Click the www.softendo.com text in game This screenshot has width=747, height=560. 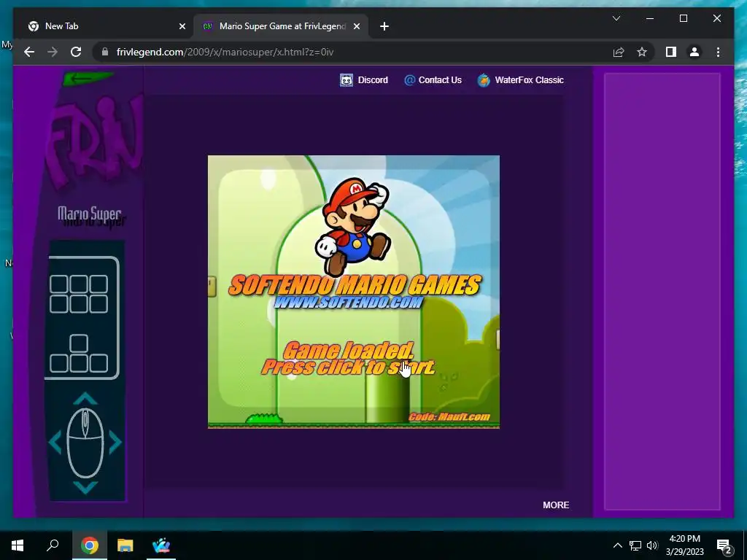[348, 302]
